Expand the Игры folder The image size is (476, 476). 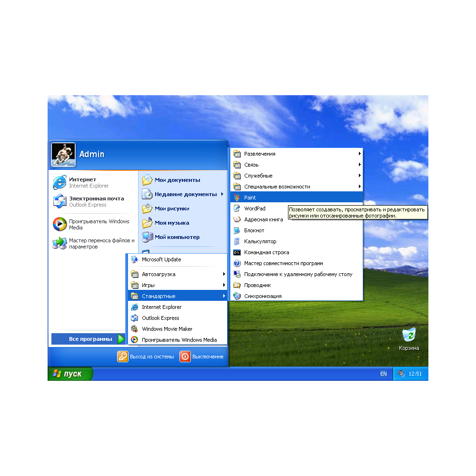pyautogui.click(x=178, y=285)
